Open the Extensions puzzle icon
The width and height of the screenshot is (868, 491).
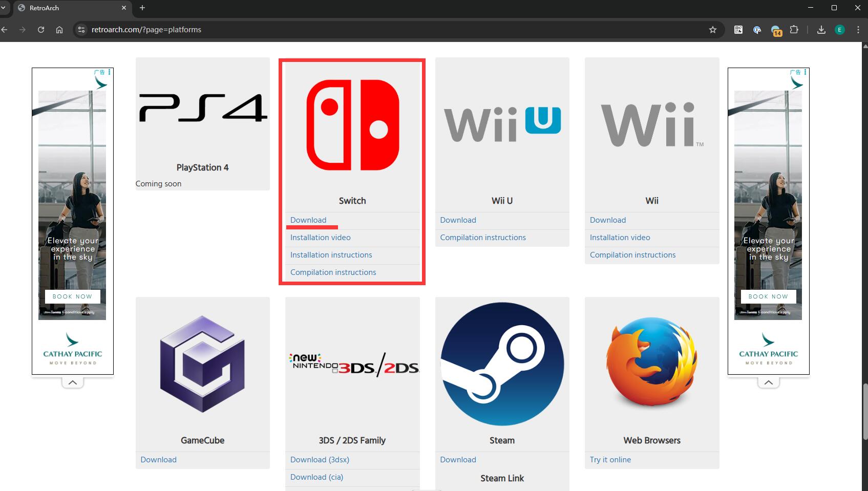tap(794, 30)
